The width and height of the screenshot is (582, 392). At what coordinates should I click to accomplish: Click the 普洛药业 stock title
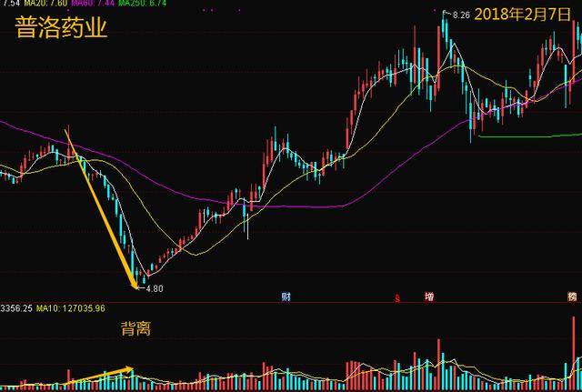pos(61,28)
